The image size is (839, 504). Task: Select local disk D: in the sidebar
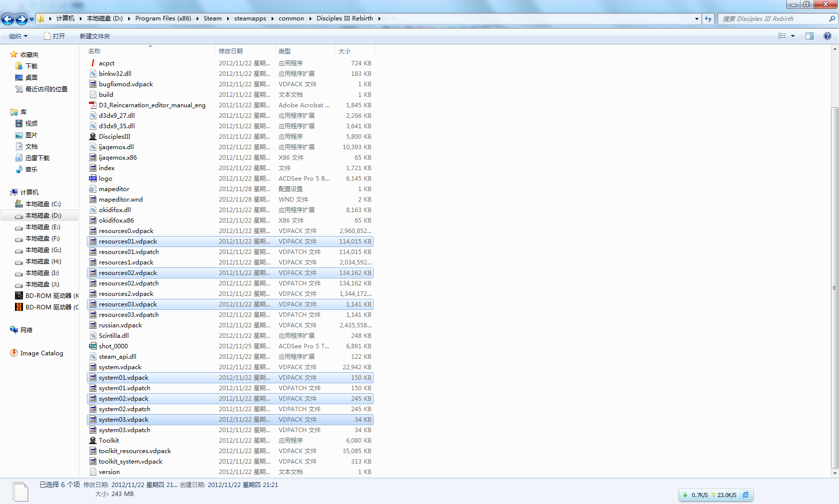38,216
